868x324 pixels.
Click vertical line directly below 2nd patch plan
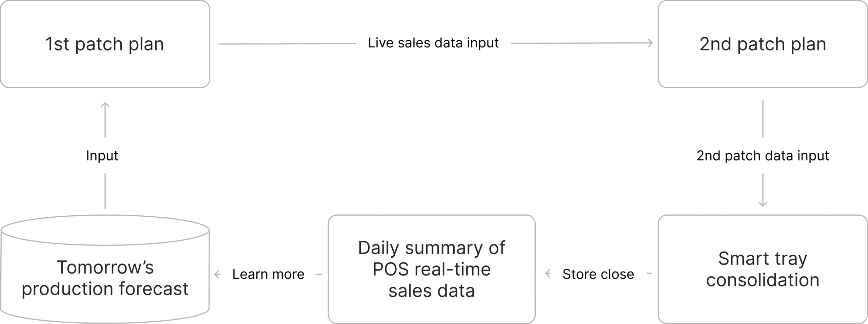click(763, 118)
